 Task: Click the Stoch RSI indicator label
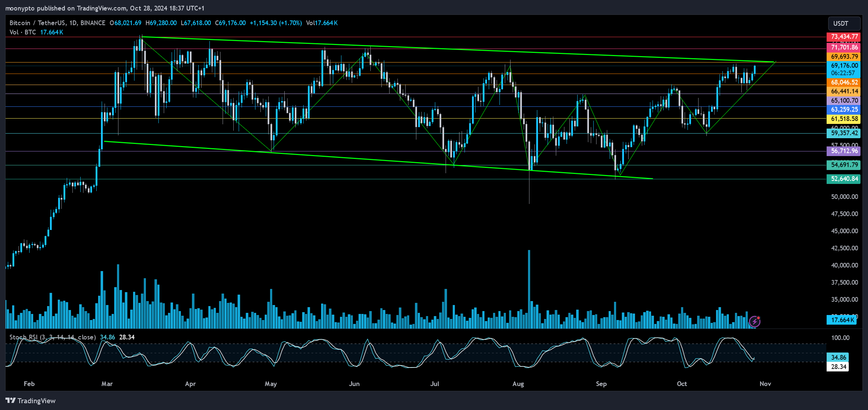52,337
